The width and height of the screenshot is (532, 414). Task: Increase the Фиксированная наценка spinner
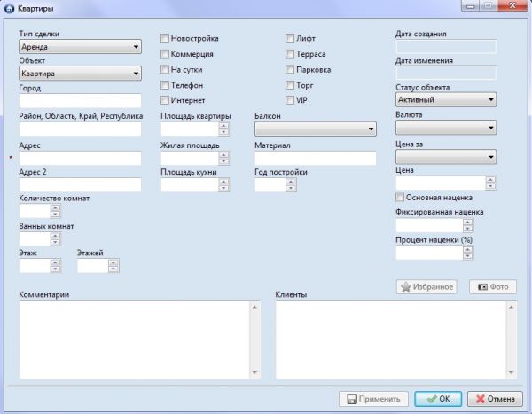pyautogui.click(x=467, y=222)
